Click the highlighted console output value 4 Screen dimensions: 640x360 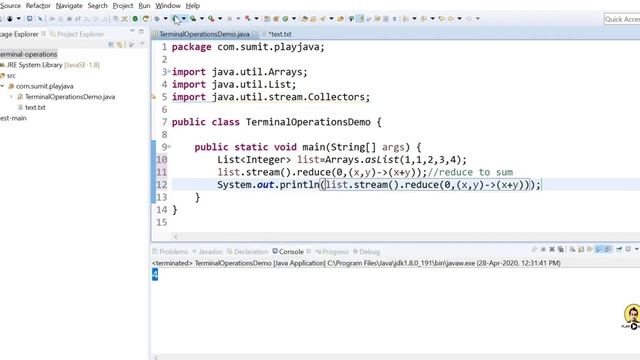pyautogui.click(x=155, y=274)
